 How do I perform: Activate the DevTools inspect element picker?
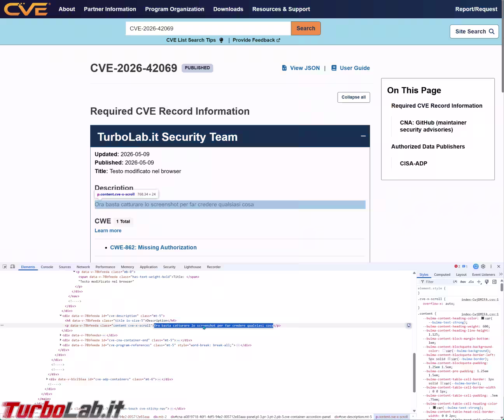pyautogui.click(x=5, y=267)
